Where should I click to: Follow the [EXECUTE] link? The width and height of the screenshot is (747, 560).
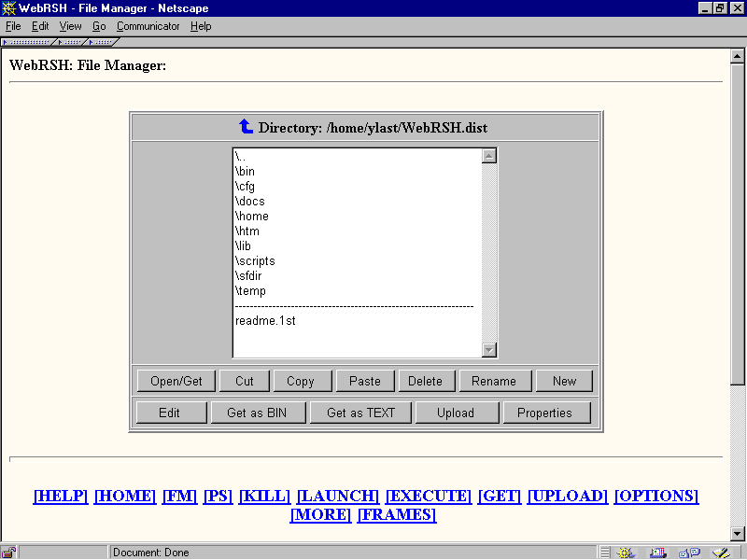[x=429, y=496]
